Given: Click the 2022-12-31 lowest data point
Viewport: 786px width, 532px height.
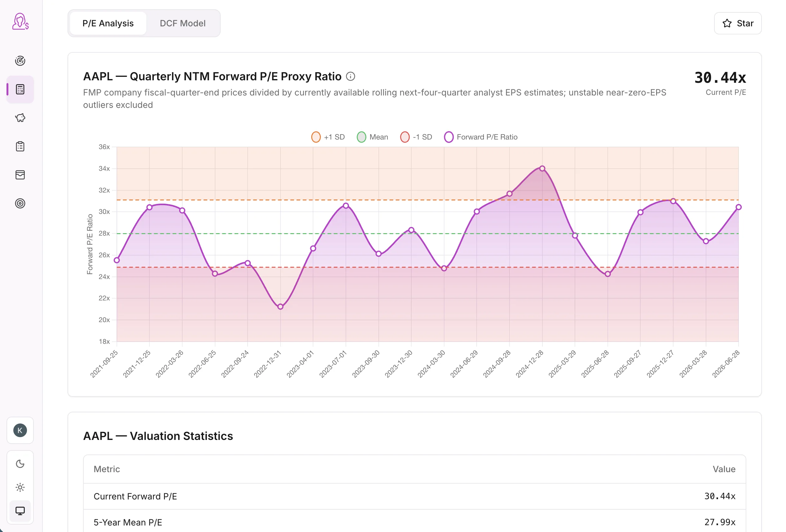Looking at the screenshot, I should coord(280,307).
